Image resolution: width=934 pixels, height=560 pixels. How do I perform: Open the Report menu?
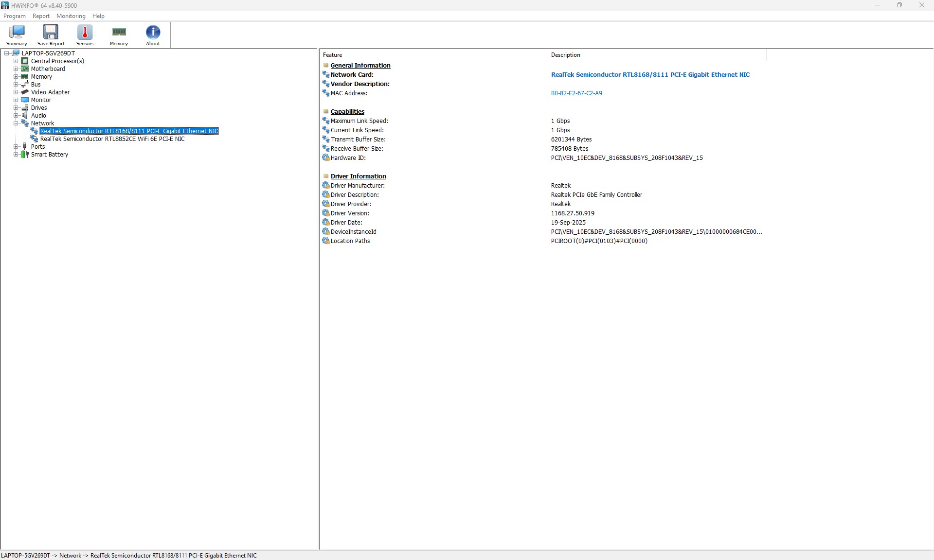coord(41,16)
